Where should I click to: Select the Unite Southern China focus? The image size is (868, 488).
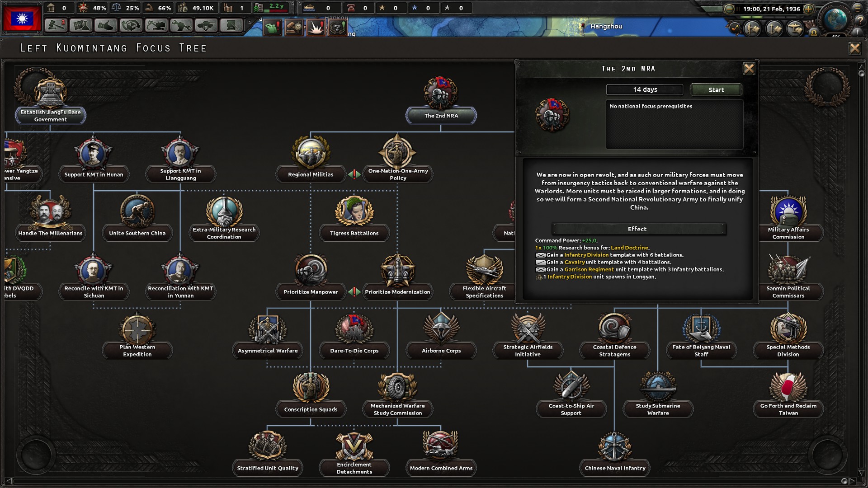(x=137, y=218)
